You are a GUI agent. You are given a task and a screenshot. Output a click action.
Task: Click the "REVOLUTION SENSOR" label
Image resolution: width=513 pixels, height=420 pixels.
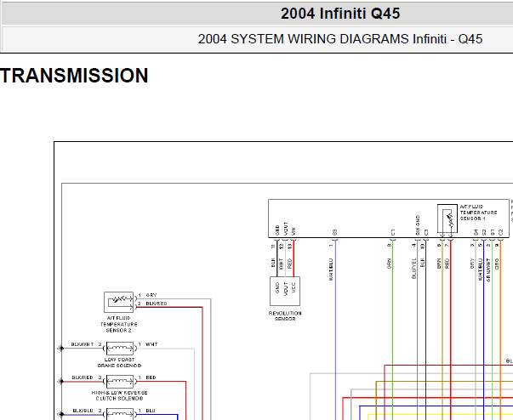tap(285, 315)
